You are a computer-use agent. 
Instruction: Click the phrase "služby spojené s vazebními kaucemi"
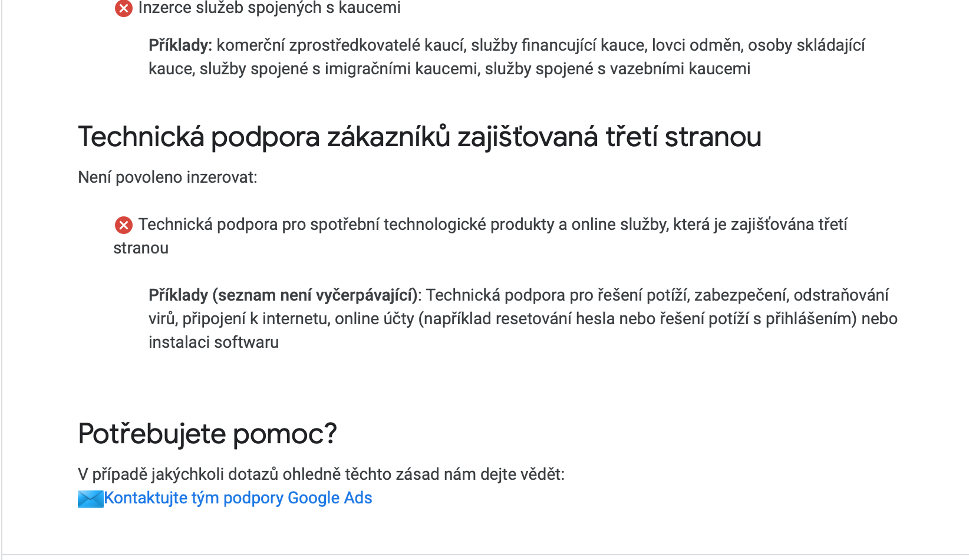pyautogui.click(x=618, y=69)
